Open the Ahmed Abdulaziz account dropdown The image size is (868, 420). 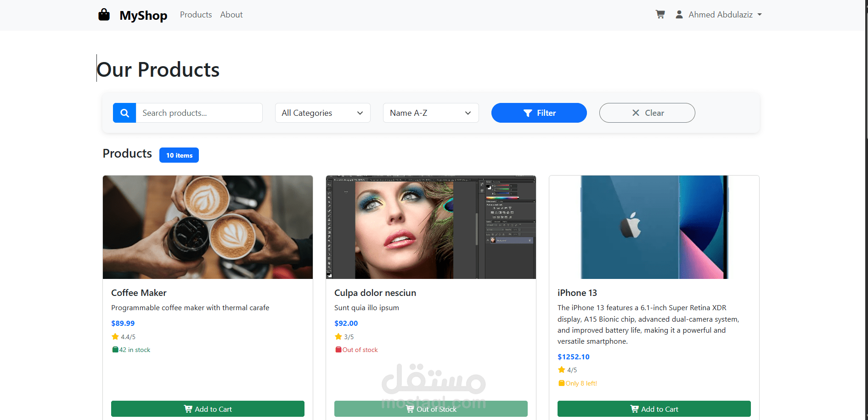click(x=719, y=15)
